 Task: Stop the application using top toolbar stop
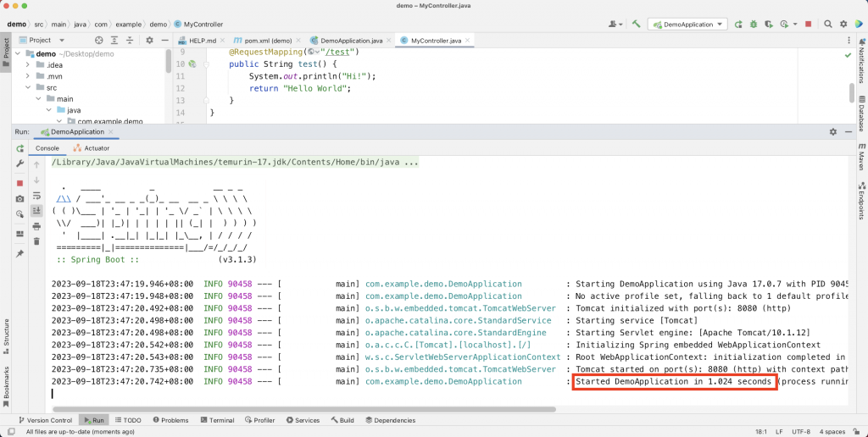(x=808, y=25)
